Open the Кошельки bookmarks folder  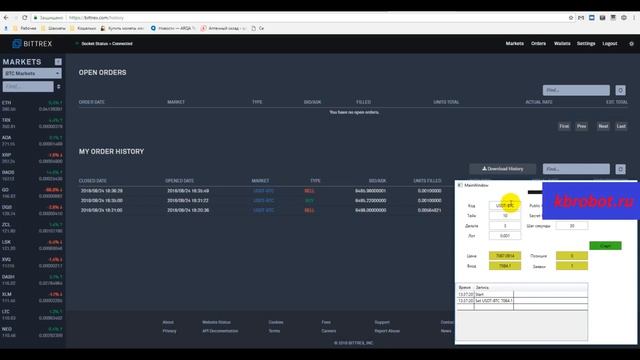pos(83,28)
